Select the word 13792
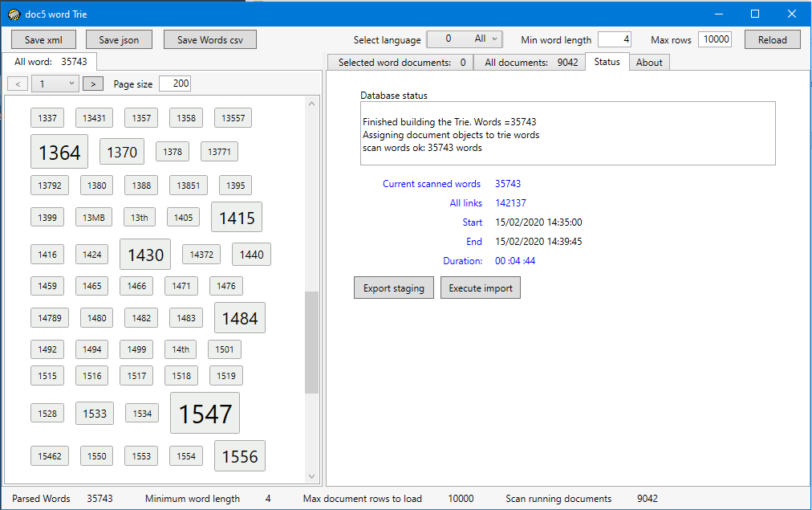Screen dimensions: 812x510 (x=50, y=186)
